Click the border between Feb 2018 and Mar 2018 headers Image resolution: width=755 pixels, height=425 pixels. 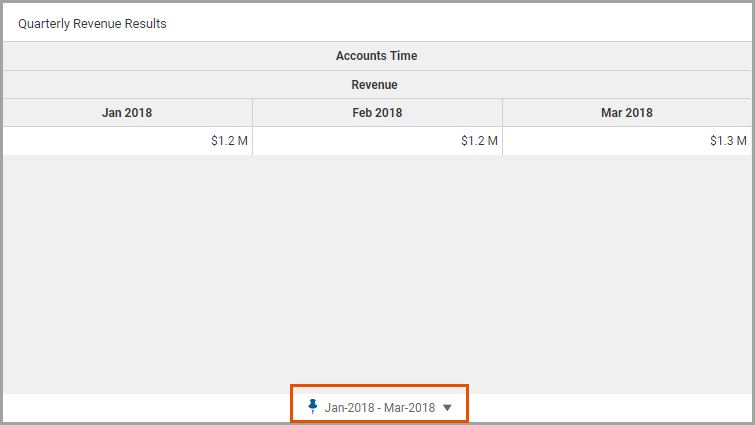point(503,113)
